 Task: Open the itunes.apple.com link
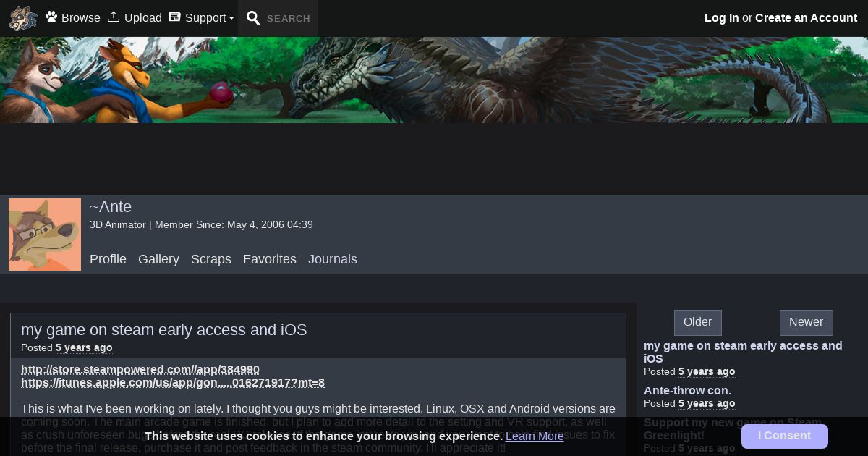[x=173, y=383]
